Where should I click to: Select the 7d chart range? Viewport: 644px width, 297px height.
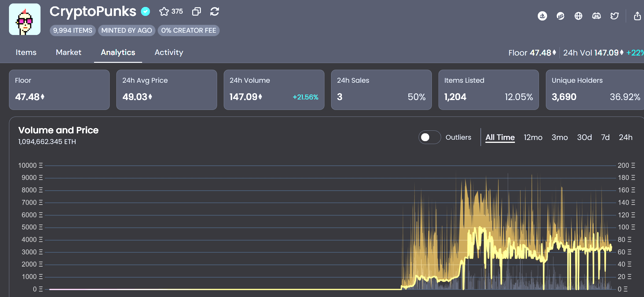[605, 137]
